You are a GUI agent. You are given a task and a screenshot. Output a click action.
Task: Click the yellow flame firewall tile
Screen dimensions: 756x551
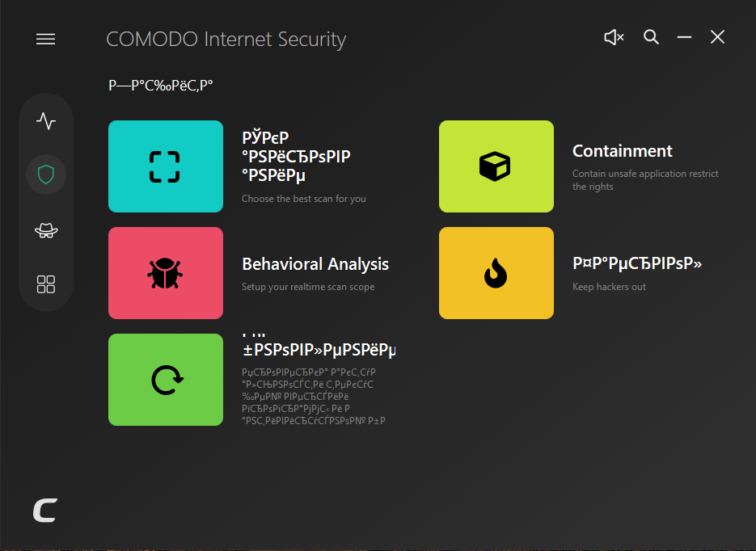tap(496, 273)
